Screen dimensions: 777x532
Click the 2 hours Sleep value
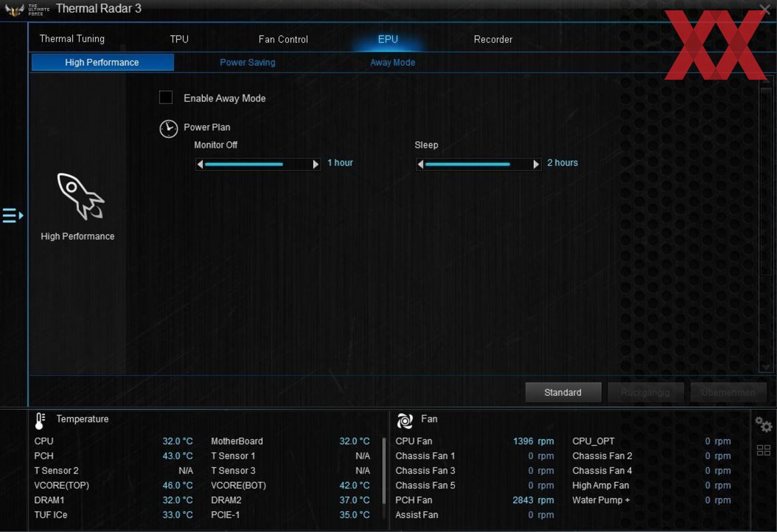click(563, 163)
